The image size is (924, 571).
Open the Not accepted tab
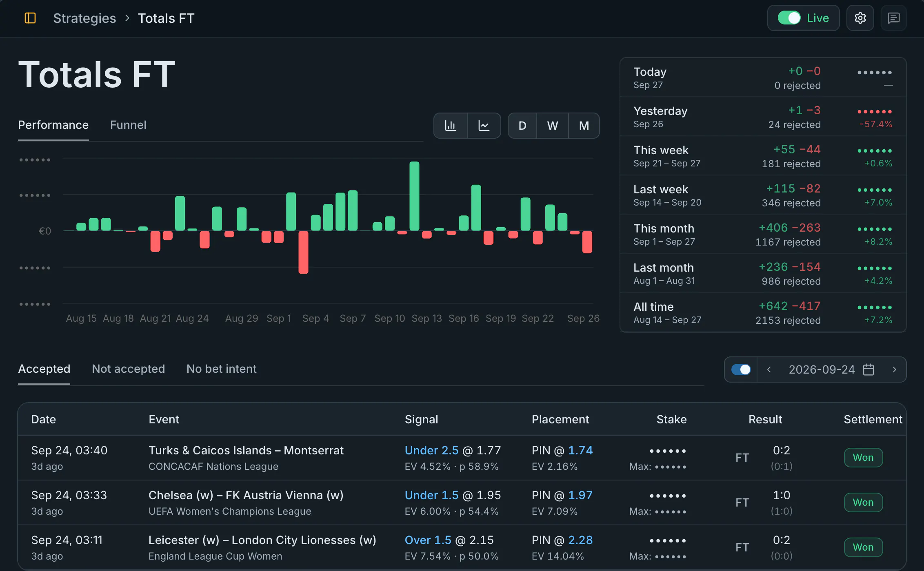[x=128, y=369]
